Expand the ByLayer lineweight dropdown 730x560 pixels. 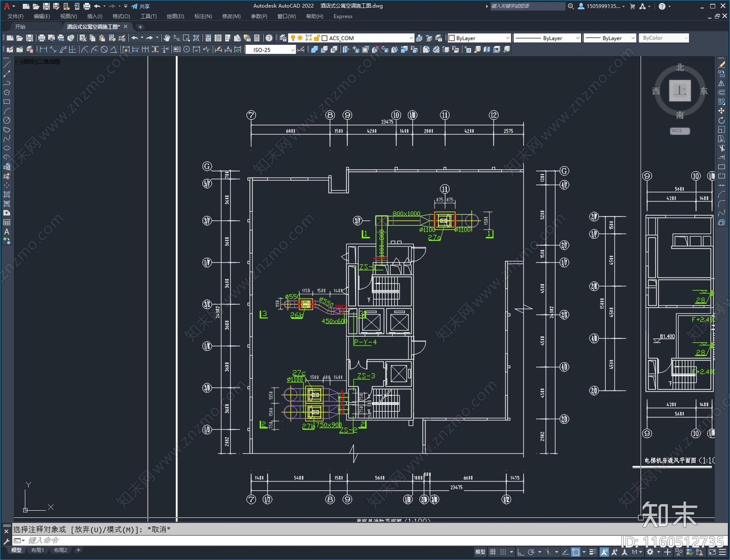[632, 38]
